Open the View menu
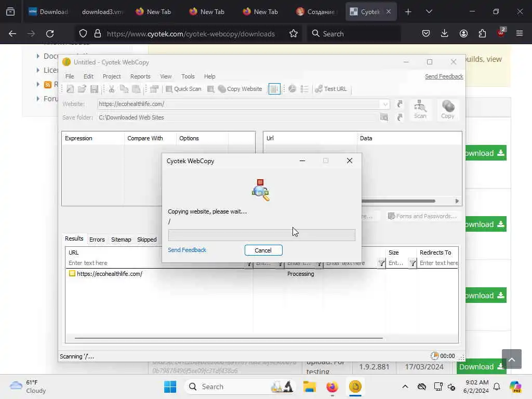 (166, 76)
